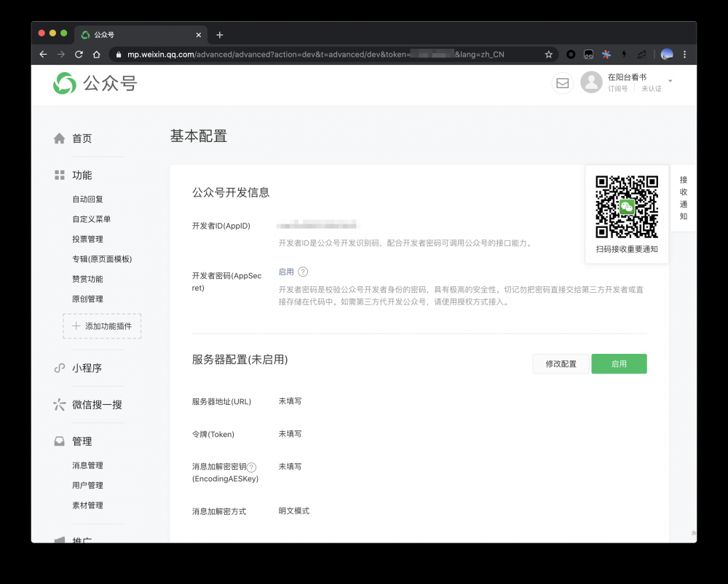Viewport: 728px width, 584px height.
Task: Click the 修改配置 button
Action: point(561,363)
